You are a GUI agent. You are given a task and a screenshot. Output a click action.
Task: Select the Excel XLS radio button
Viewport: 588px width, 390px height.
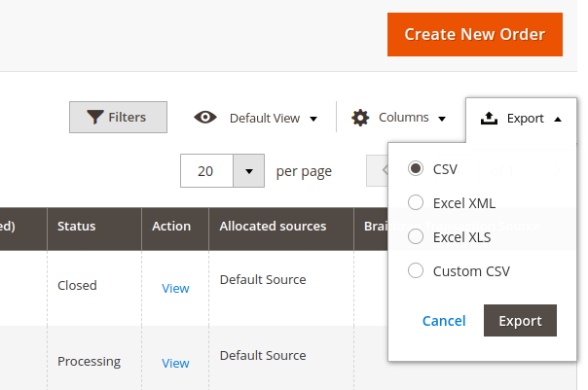pos(416,237)
